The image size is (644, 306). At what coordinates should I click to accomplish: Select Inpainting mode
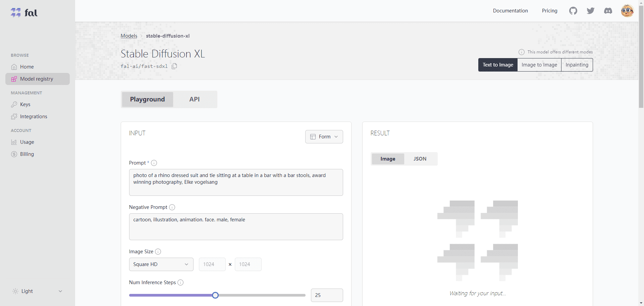pyautogui.click(x=577, y=65)
